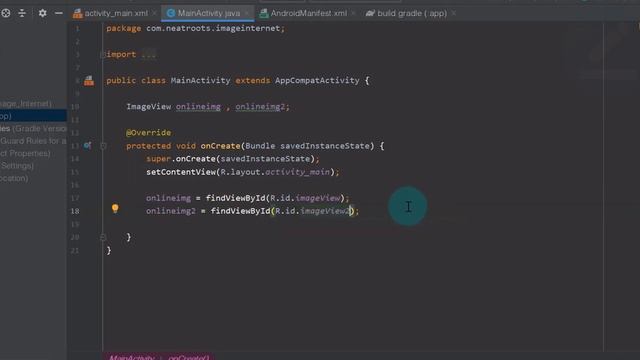Close the activity_main.xml tab

(x=154, y=13)
